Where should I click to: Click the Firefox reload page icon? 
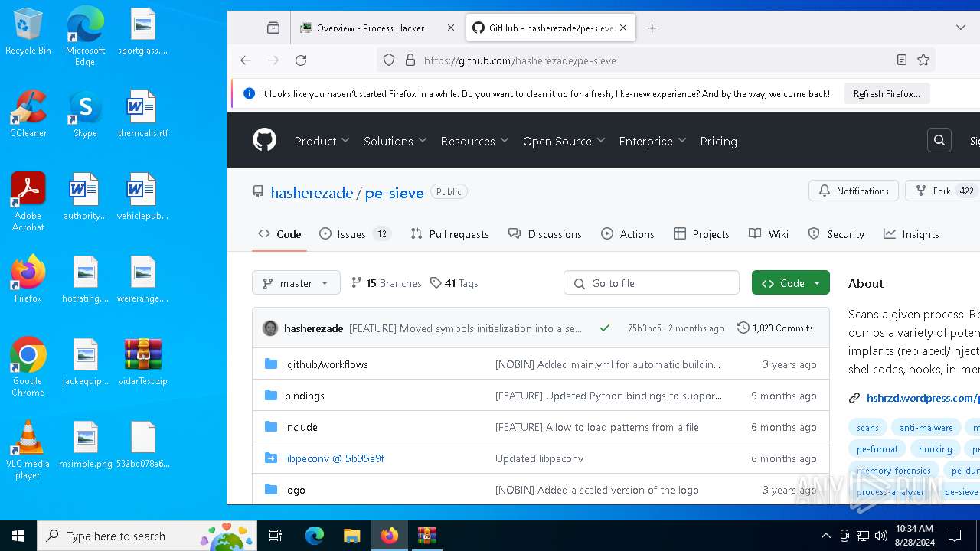[x=301, y=60]
